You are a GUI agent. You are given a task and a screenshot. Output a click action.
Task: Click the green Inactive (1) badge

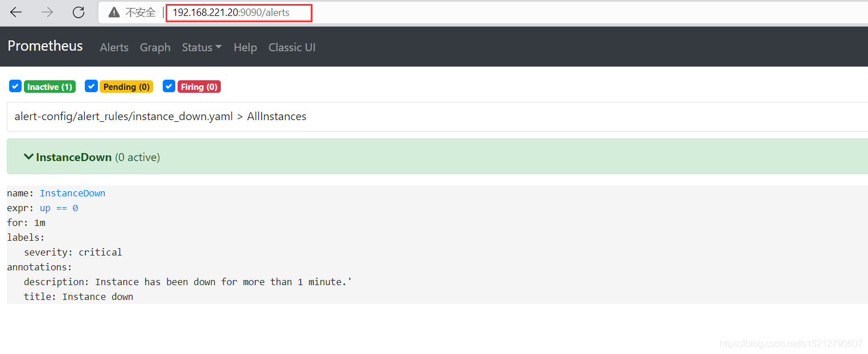click(50, 87)
